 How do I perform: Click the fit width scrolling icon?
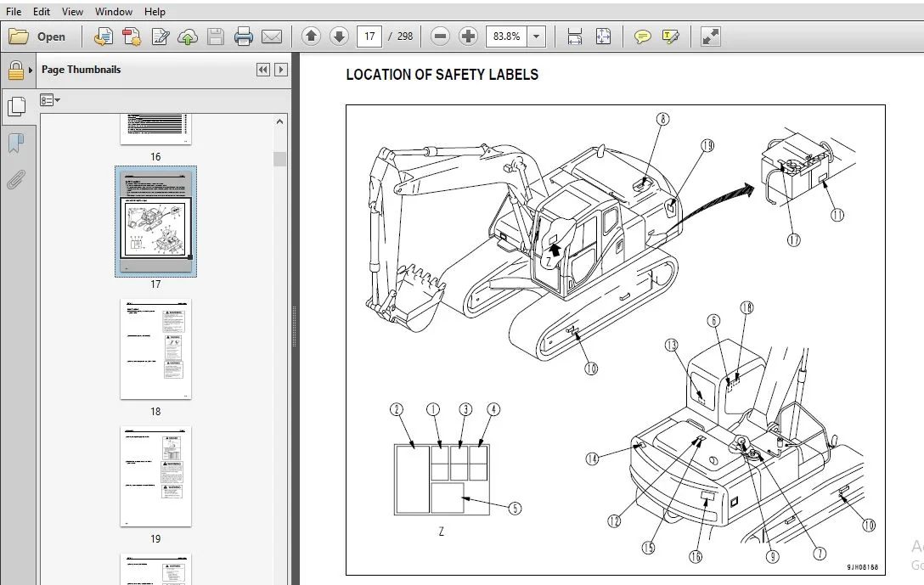(x=575, y=37)
